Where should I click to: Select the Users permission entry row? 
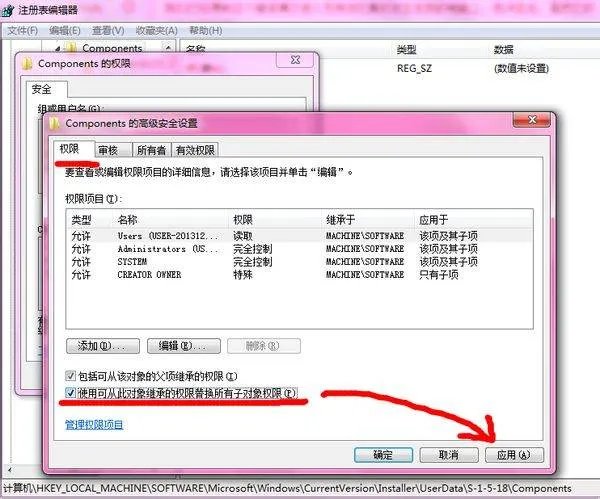pos(299,236)
